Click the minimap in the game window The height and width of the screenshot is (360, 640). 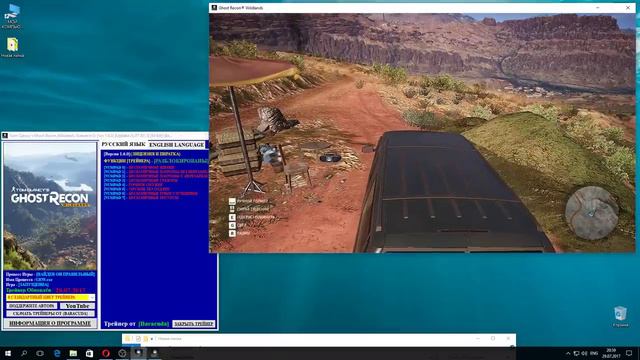point(591,213)
